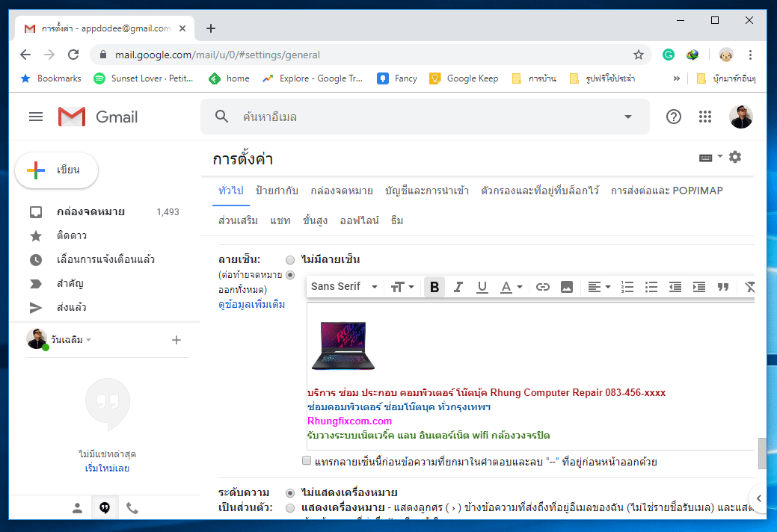
Task: Remove formatting in signature editor
Action: tap(749, 287)
